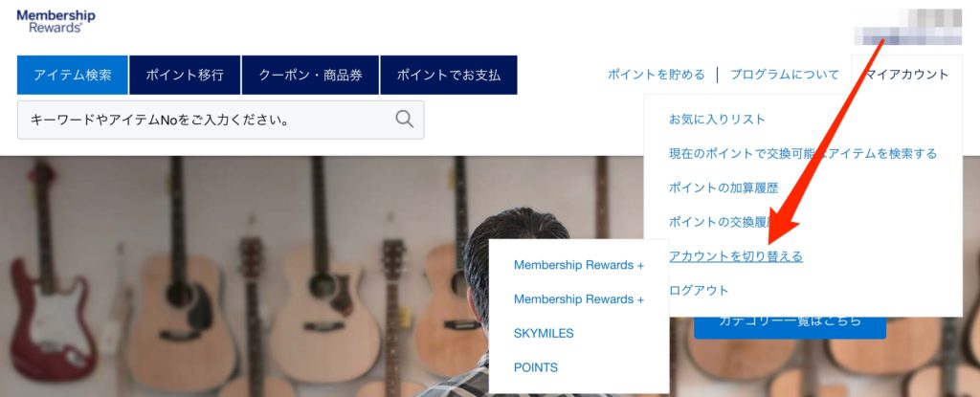Click ログアウト to sign out

(x=699, y=290)
